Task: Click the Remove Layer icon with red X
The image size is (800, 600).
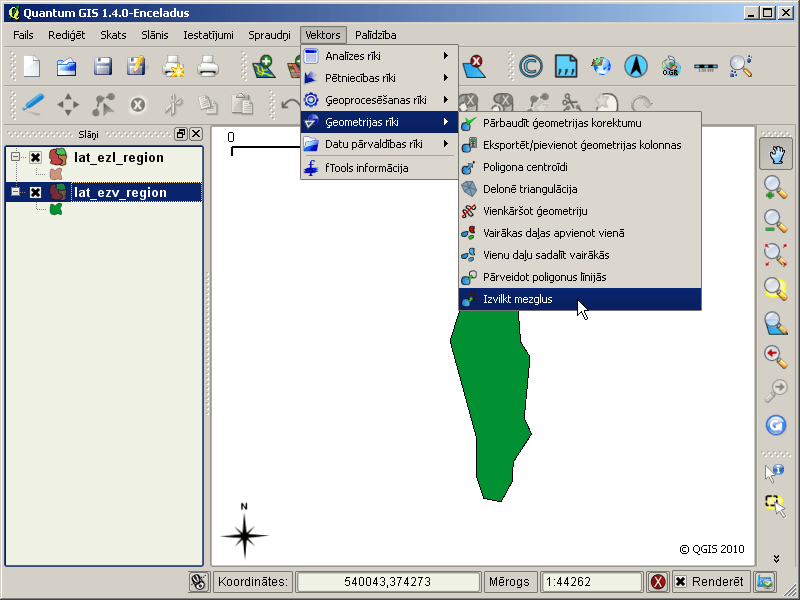Action: point(474,66)
